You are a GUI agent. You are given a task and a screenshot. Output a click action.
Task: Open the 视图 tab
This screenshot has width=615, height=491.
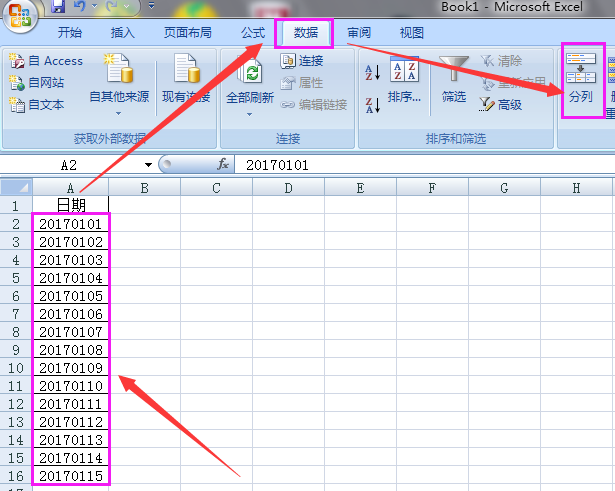tap(411, 33)
